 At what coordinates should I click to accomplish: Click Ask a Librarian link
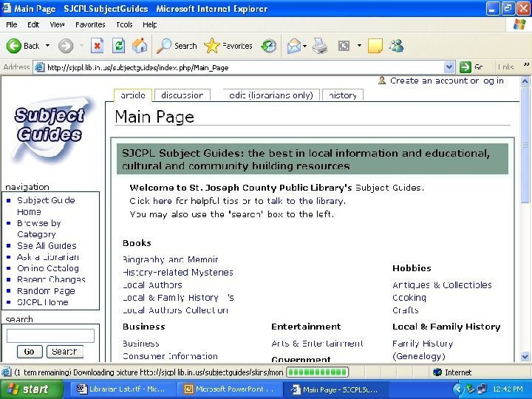pos(48,257)
